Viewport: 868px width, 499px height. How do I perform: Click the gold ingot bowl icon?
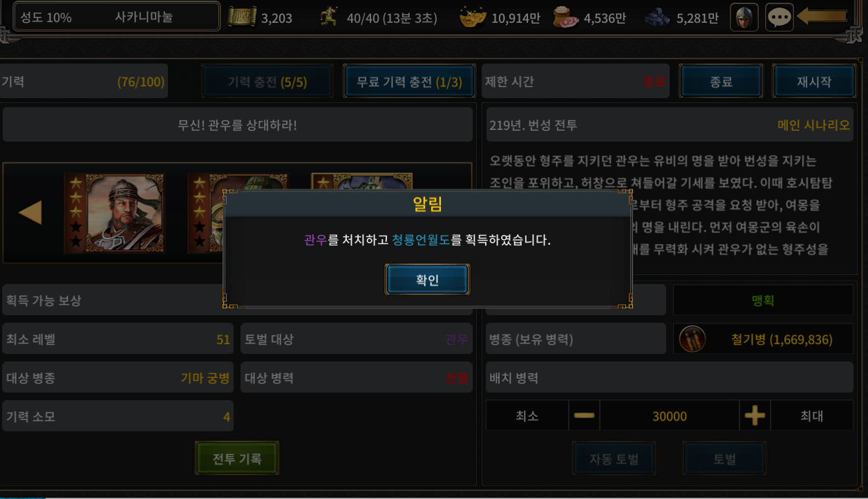pyautogui.click(x=474, y=17)
